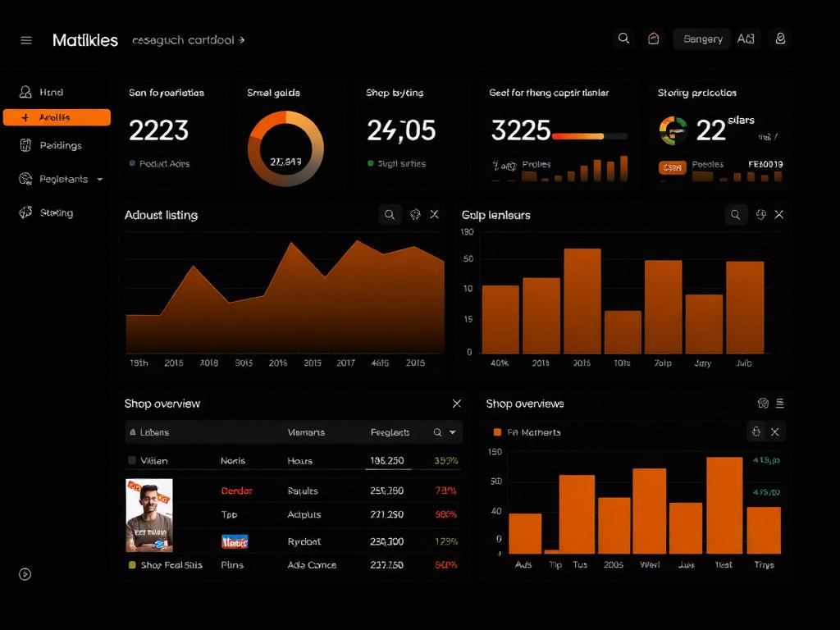Screen dimensions: 840x630
Task: Expand the Pegletants sidebar dropdown arrow
Action: [x=99, y=180]
